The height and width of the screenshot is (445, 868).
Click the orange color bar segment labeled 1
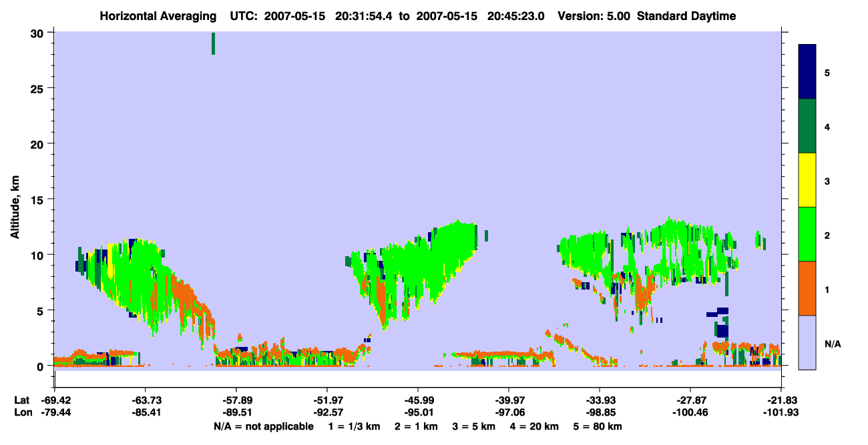pyautogui.click(x=807, y=288)
